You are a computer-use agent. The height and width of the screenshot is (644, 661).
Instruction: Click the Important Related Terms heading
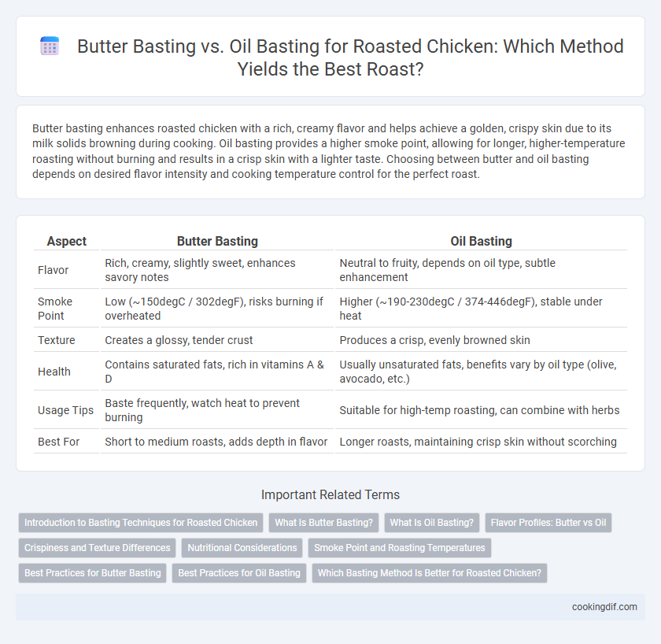click(330, 494)
